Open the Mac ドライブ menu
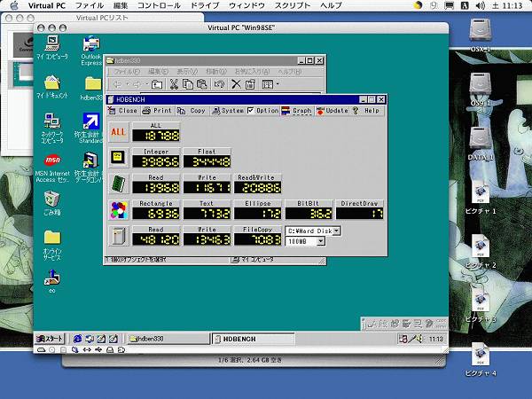The height and width of the screenshot is (399, 532). pos(205,5)
